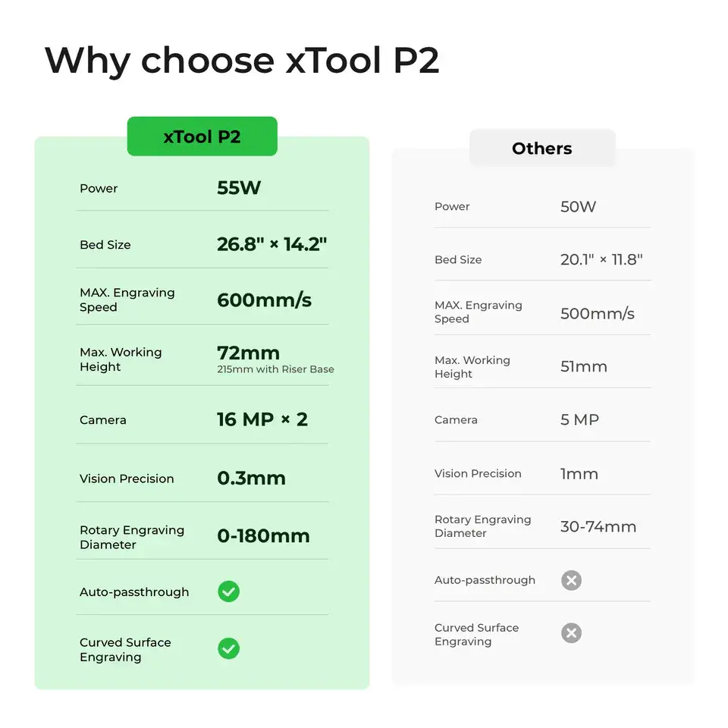
Task: Click the 26.8" × 14.2" bed size value
Action: 271,244
